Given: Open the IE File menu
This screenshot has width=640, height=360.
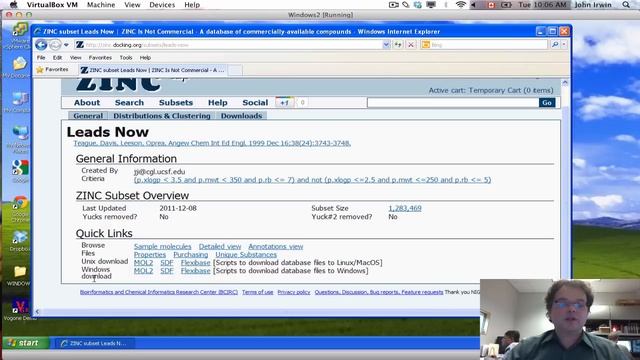Looking at the screenshot, I should tap(41, 58).
